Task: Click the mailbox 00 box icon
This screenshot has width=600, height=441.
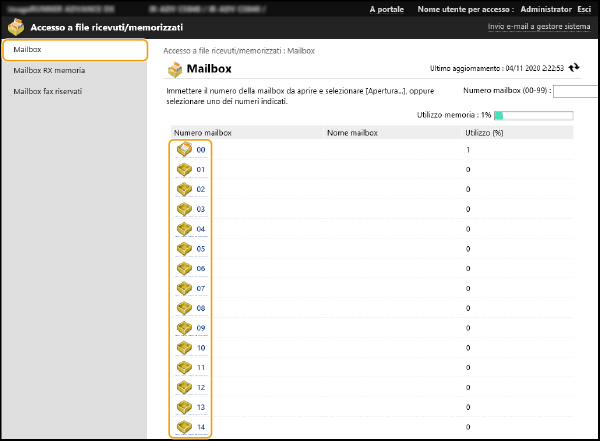Action: pos(184,150)
